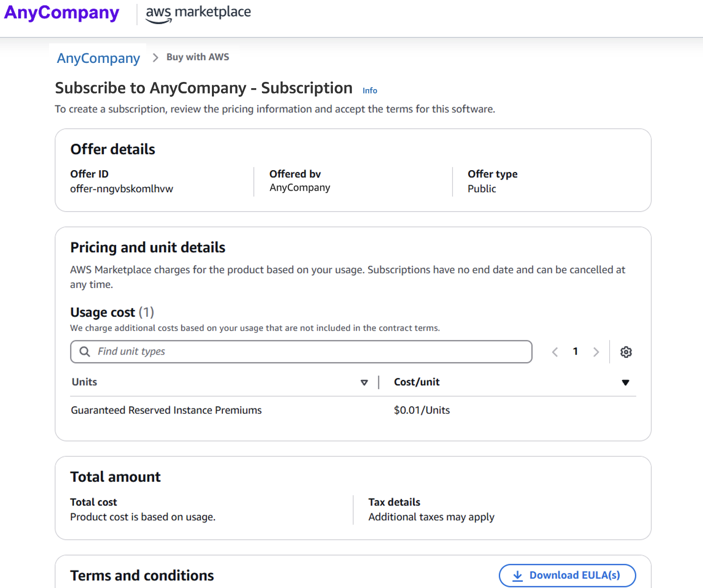Select page 1 in pagination
This screenshot has width=703, height=588.
575,352
